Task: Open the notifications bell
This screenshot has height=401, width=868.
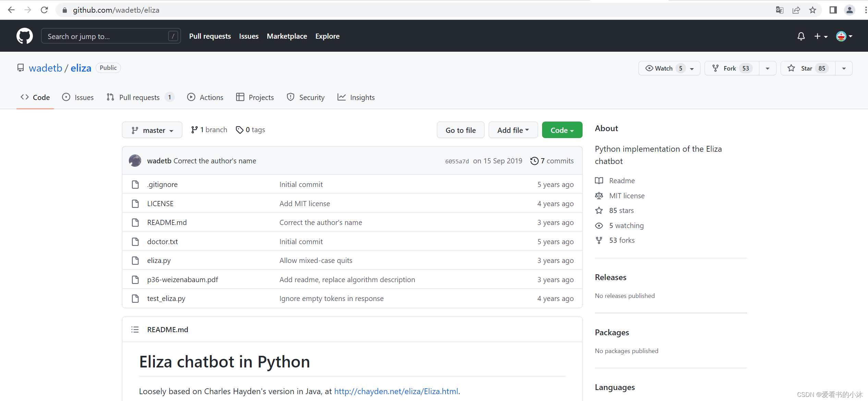Action: click(x=801, y=36)
